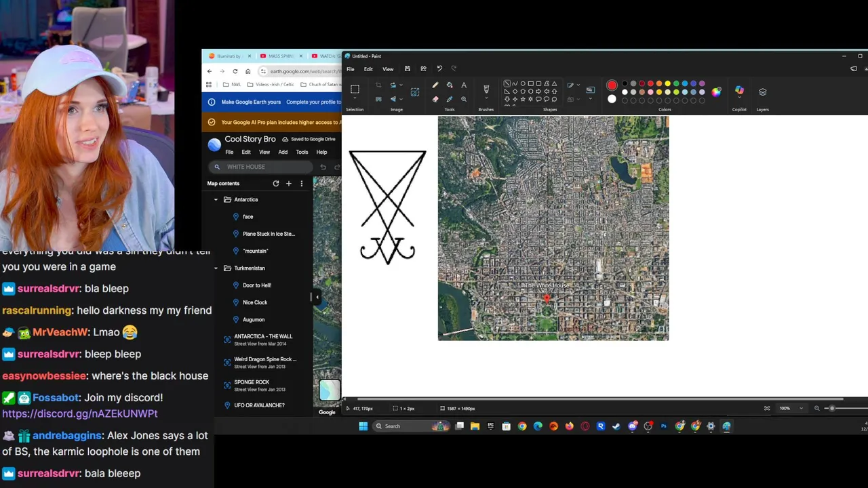The image size is (868, 488).
Task: Open Google Earth Help menu
Action: coord(321,152)
